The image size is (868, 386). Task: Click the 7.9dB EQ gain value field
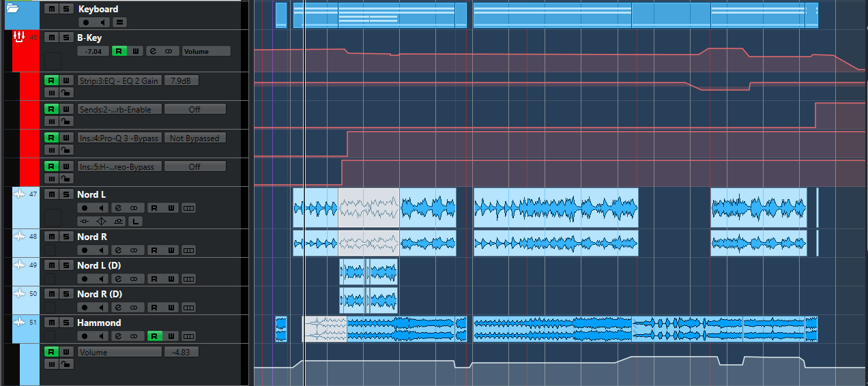click(181, 80)
